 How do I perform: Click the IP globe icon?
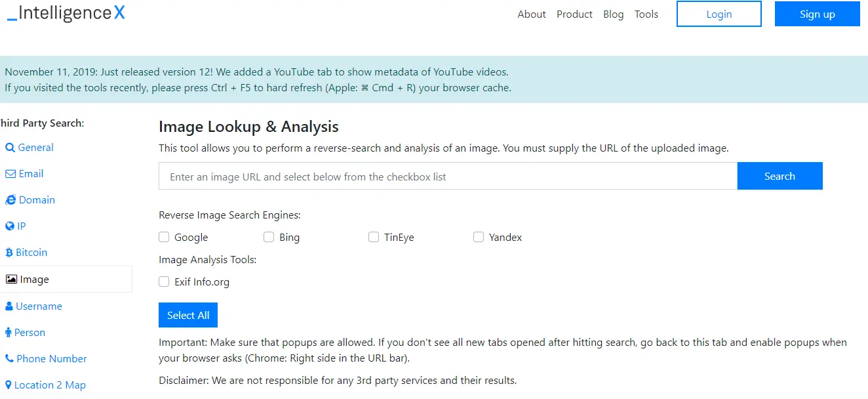click(10, 226)
